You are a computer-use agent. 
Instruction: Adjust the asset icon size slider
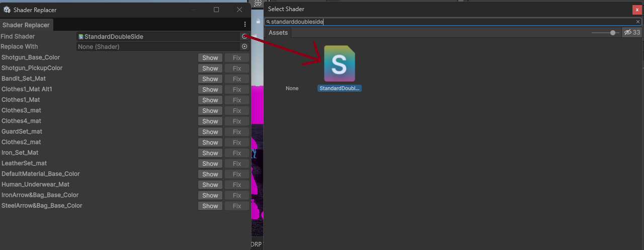pos(612,33)
